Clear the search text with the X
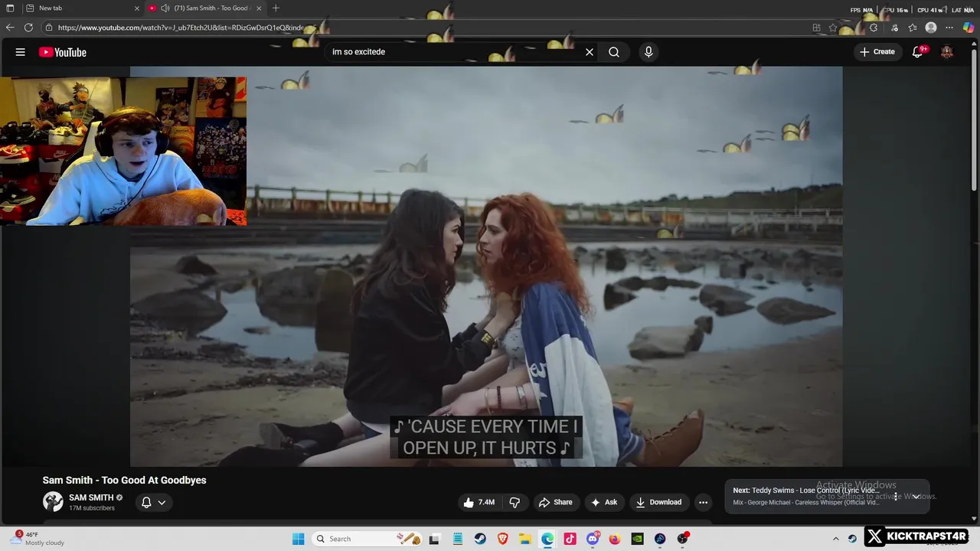This screenshot has height=551, width=980. (590, 52)
